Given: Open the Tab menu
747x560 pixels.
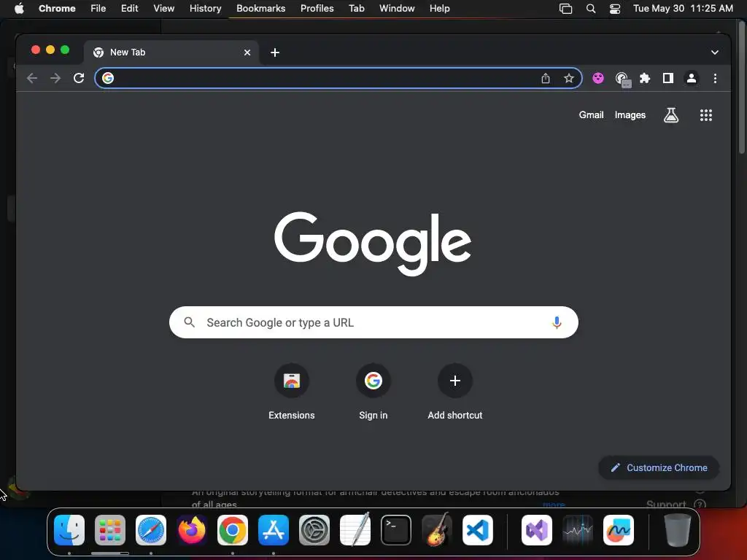Looking at the screenshot, I should [x=356, y=9].
